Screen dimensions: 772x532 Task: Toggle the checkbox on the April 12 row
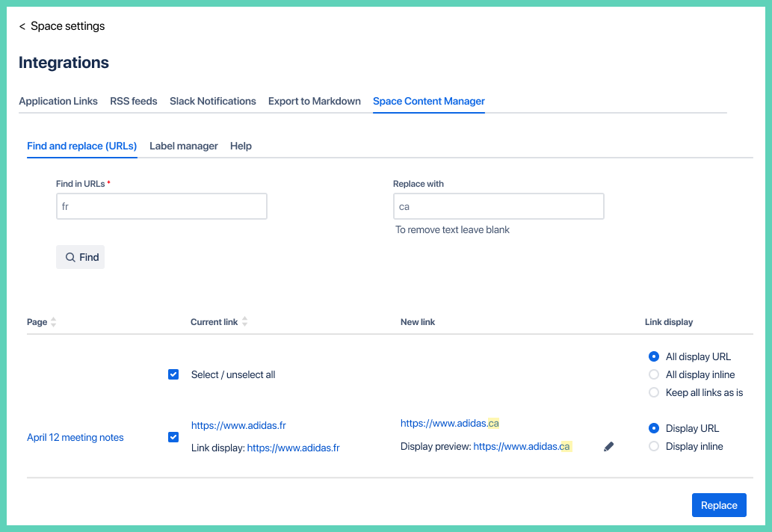(x=173, y=436)
